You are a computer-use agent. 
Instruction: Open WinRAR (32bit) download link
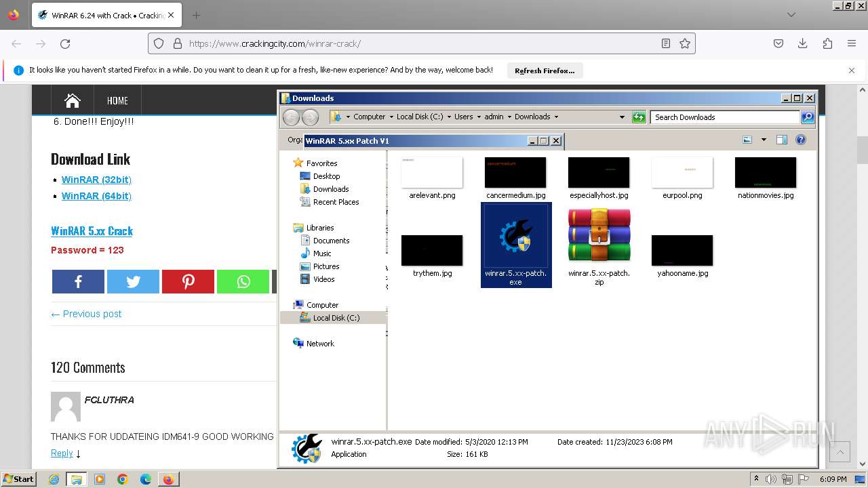[96, 180]
